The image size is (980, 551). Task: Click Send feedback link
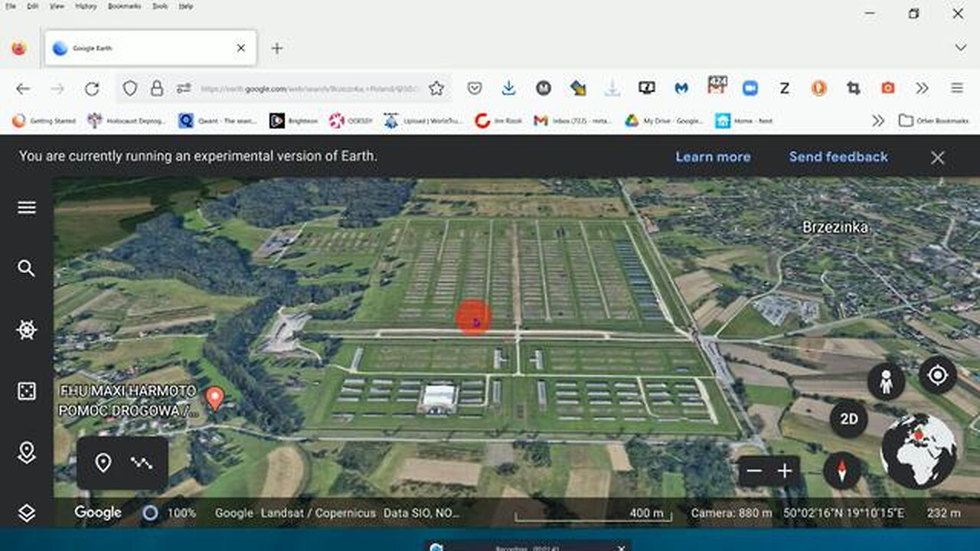point(838,157)
